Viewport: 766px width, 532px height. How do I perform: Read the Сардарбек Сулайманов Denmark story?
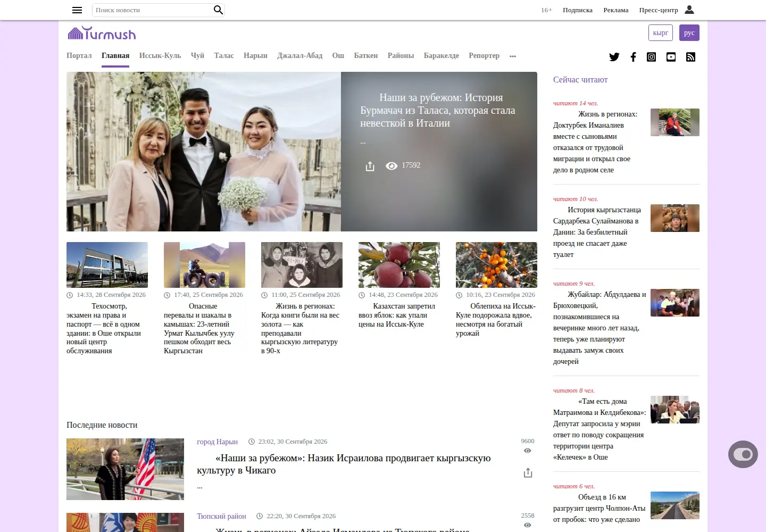(x=597, y=232)
